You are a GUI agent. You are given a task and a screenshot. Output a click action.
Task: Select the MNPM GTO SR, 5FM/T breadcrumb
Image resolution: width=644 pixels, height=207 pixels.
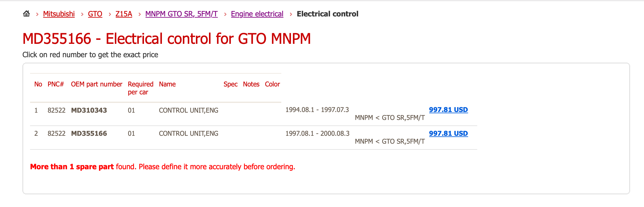click(182, 14)
